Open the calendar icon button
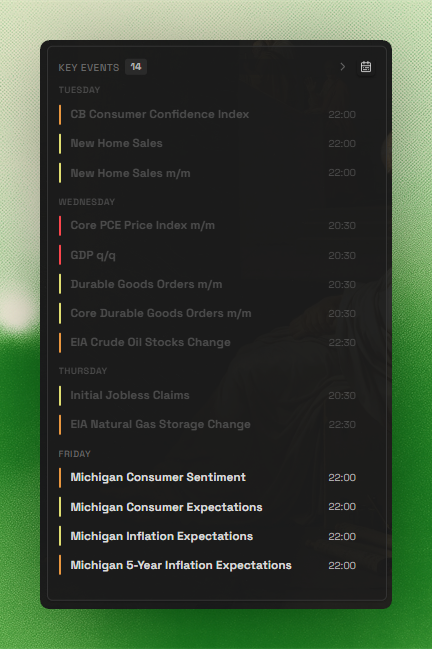432x649 pixels. click(x=366, y=67)
